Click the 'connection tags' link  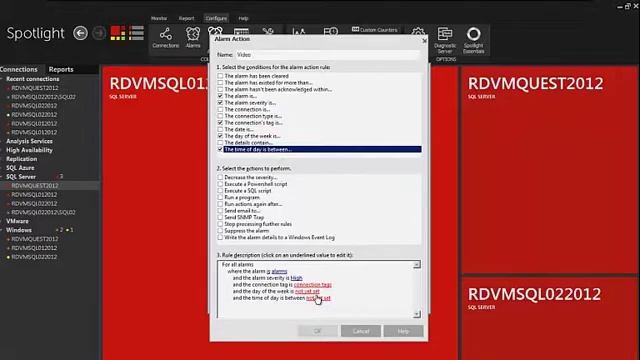click(313, 284)
